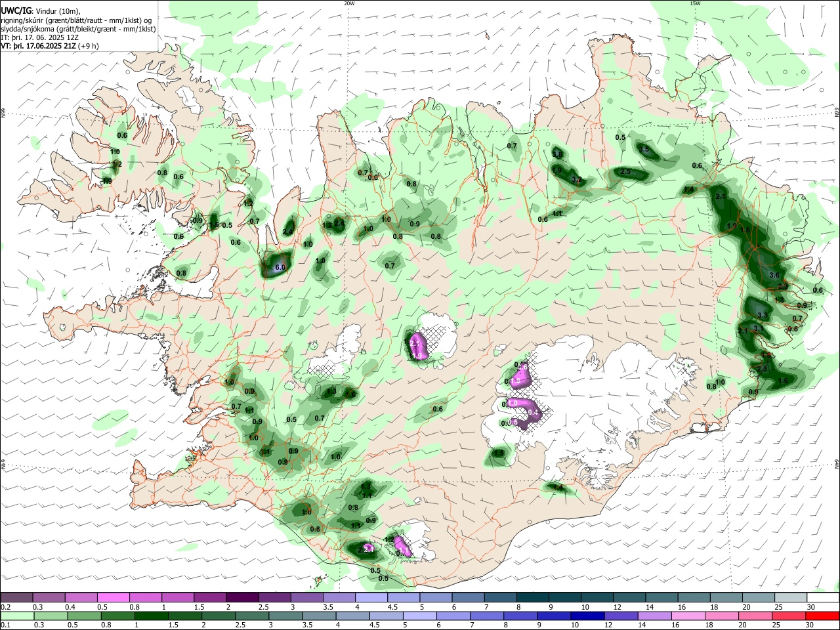Viewport: 840px width, 630px height.
Task: Click the '64N' latitude label on the right edge
Action: [x=837, y=464]
